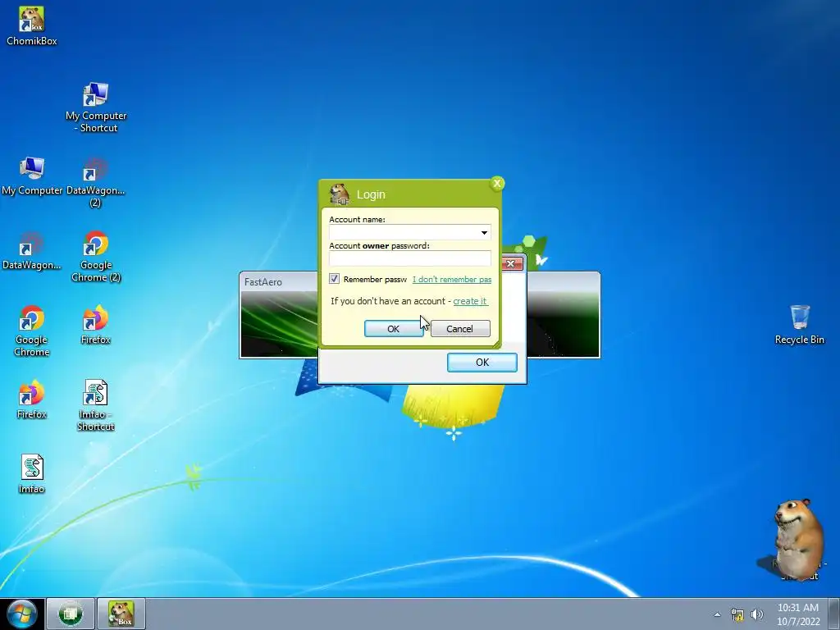Select the lmfao script file icon
The height and width of the screenshot is (630, 840).
32,473
